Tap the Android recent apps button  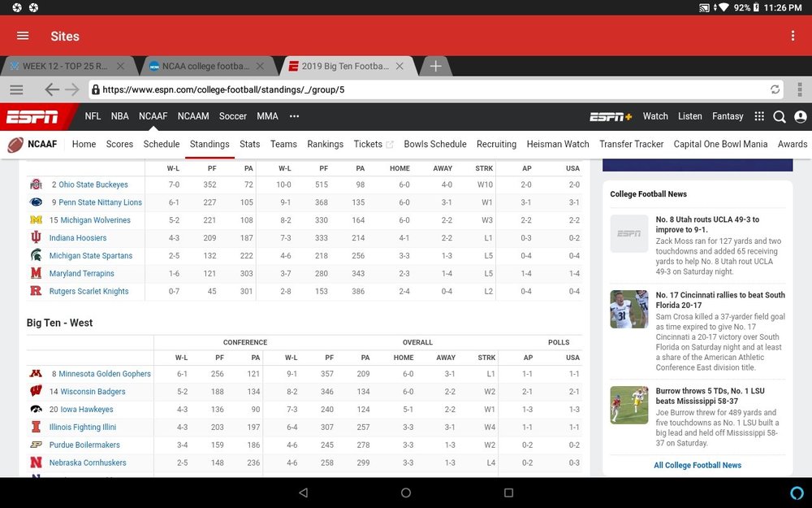(508, 493)
